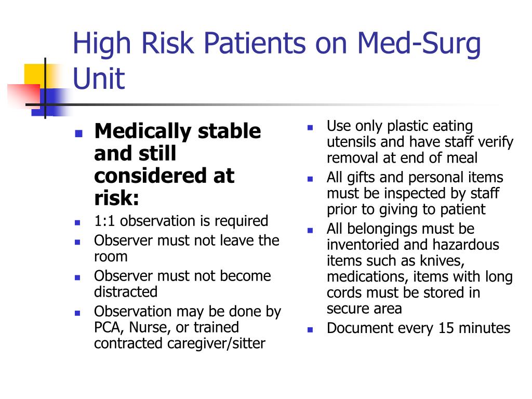Click the 'Use only plastic eating utensils' paragraph

coord(420,142)
